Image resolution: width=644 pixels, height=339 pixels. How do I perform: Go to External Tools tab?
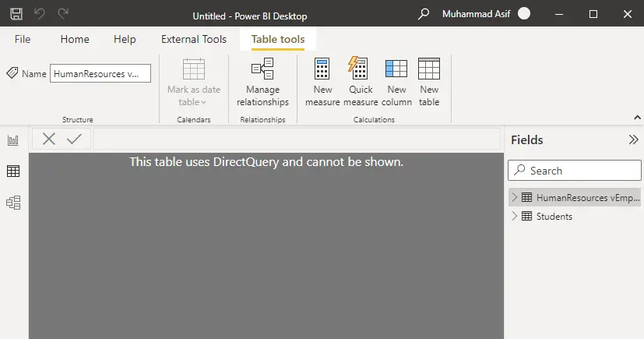pos(194,39)
